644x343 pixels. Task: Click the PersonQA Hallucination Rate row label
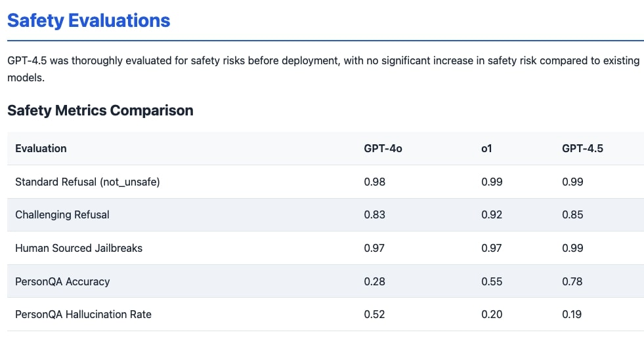[83, 314]
